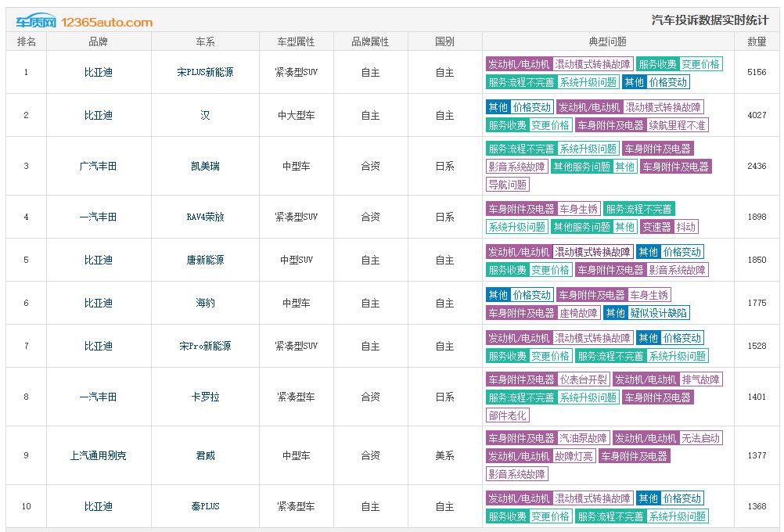Open the 海豹 car series link
Viewport: 784px width, 532px height.
205,303
